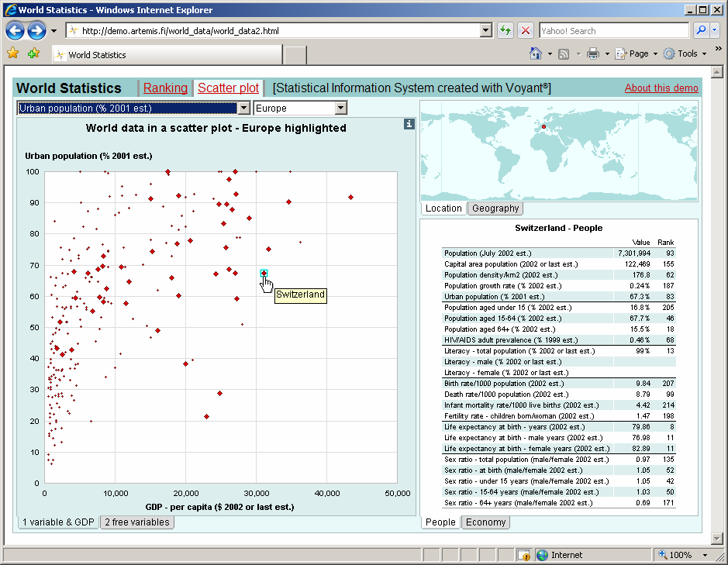Click the browser Back arrow button
Image resolution: width=728 pixels, height=565 pixels.
[15, 31]
